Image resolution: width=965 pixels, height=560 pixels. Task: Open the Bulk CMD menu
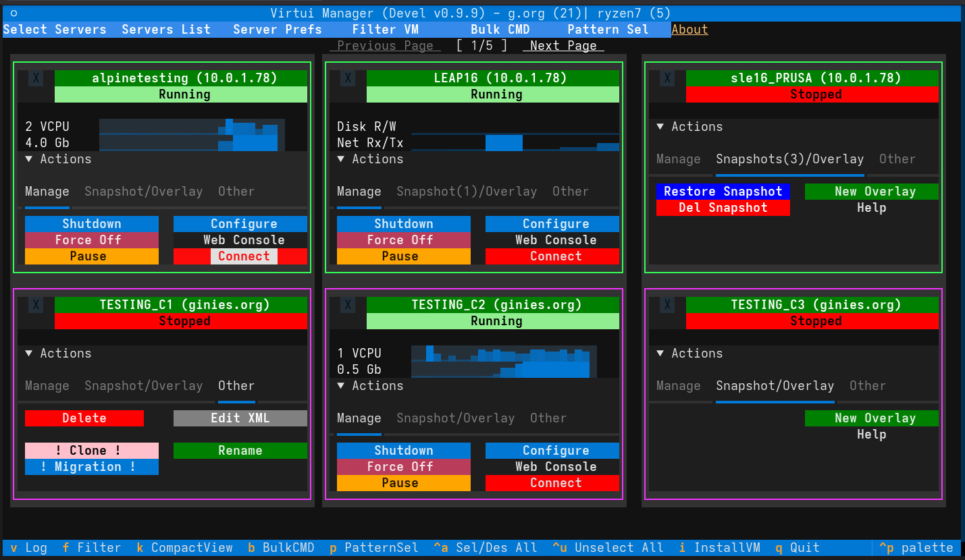click(500, 29)
